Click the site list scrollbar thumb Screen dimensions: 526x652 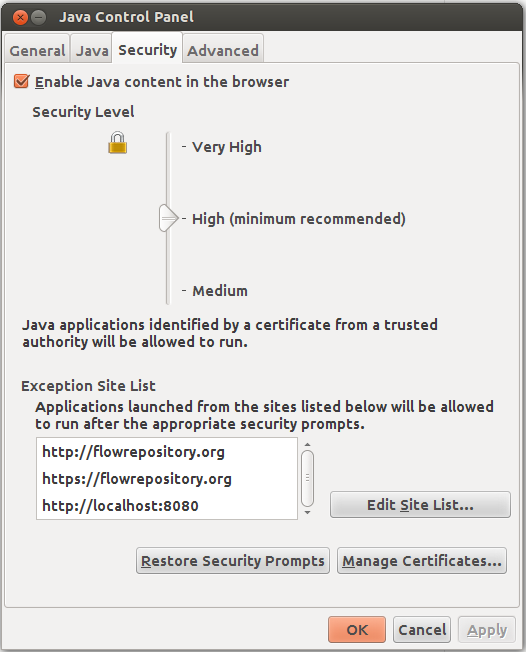(x=308, y=478)
